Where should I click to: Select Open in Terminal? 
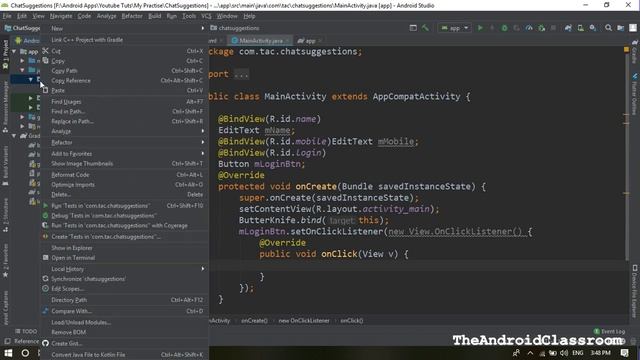(124, 258)
